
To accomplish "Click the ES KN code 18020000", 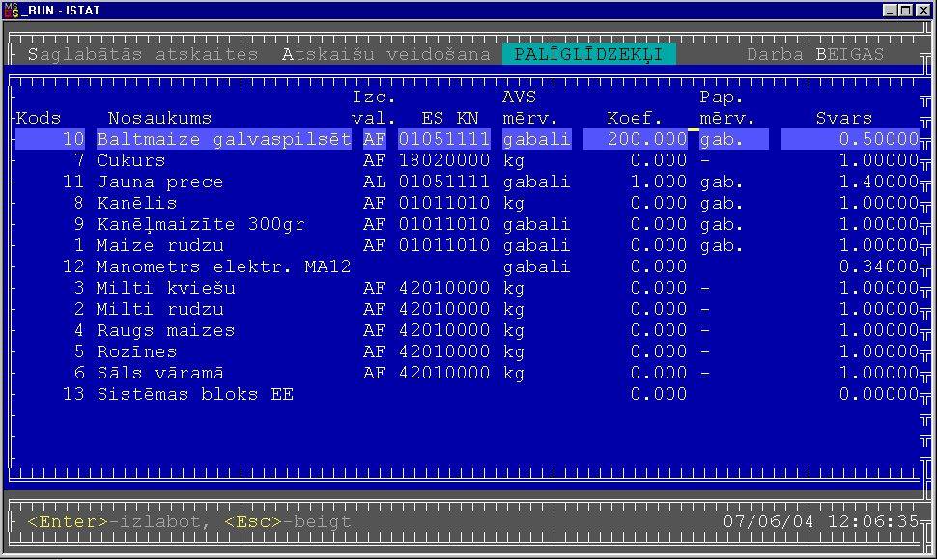I will (x=444, y=160).
